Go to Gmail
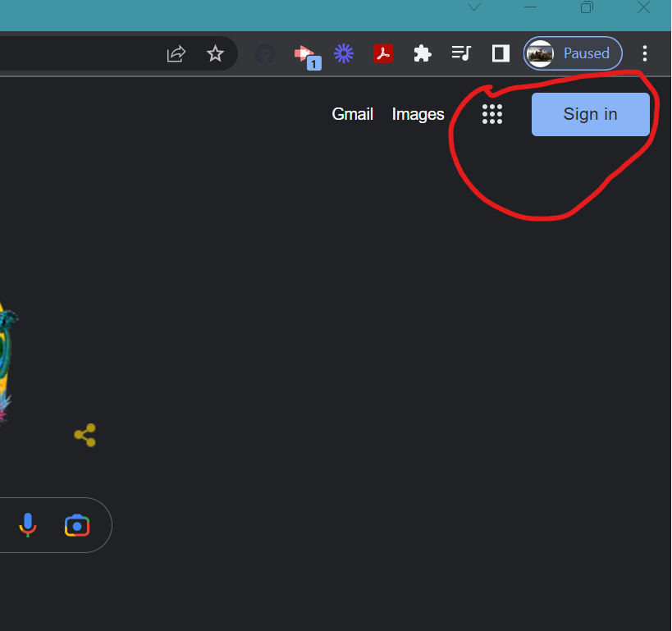 (352, 114)
